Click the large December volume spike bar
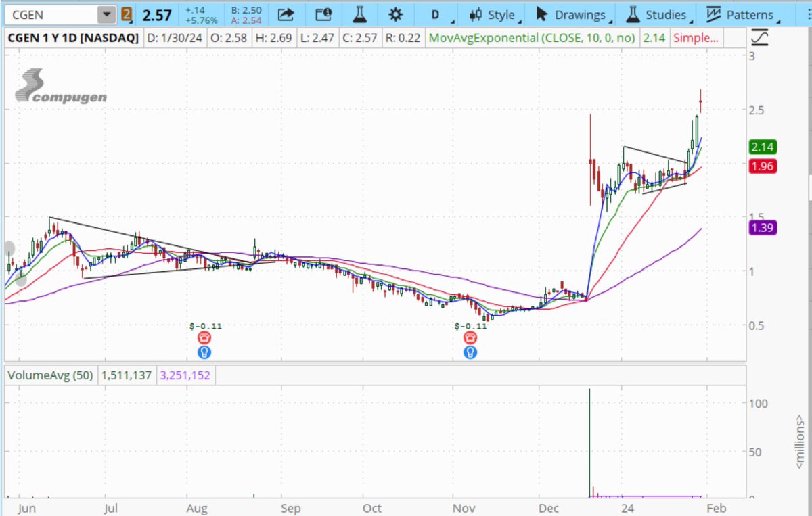812x516 pixels. point(589,443)
